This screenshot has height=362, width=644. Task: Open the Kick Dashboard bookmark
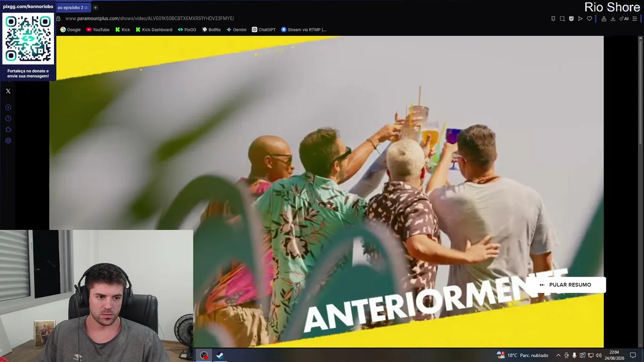tap(154, 30)
